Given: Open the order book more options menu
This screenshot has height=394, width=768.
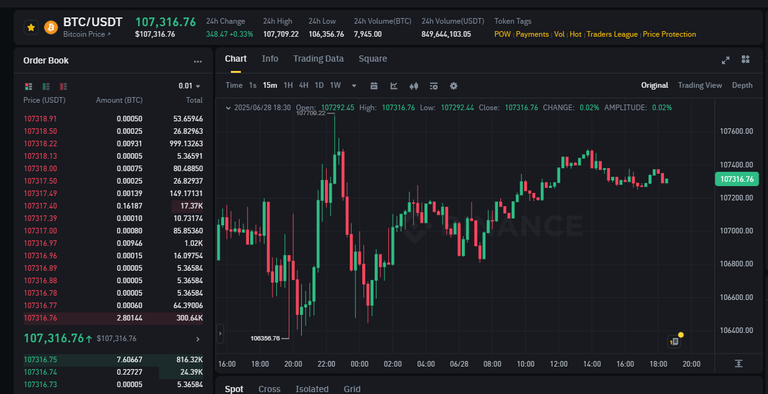Looking at the screenshot, I should click(198, 61).
